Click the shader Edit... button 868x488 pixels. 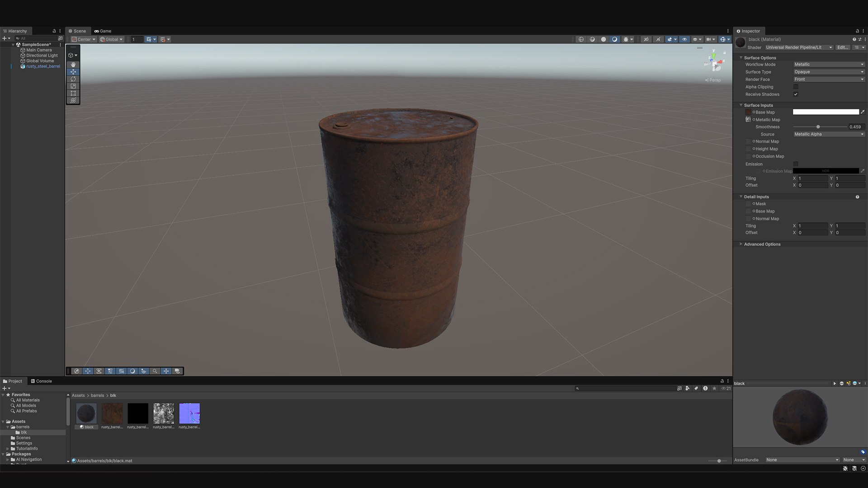pos(843,47)
